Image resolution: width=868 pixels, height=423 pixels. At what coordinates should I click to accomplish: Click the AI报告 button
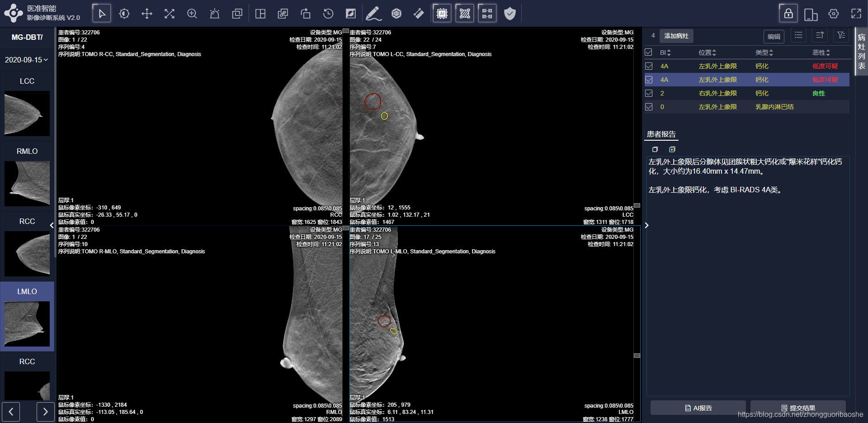point(698,408)
